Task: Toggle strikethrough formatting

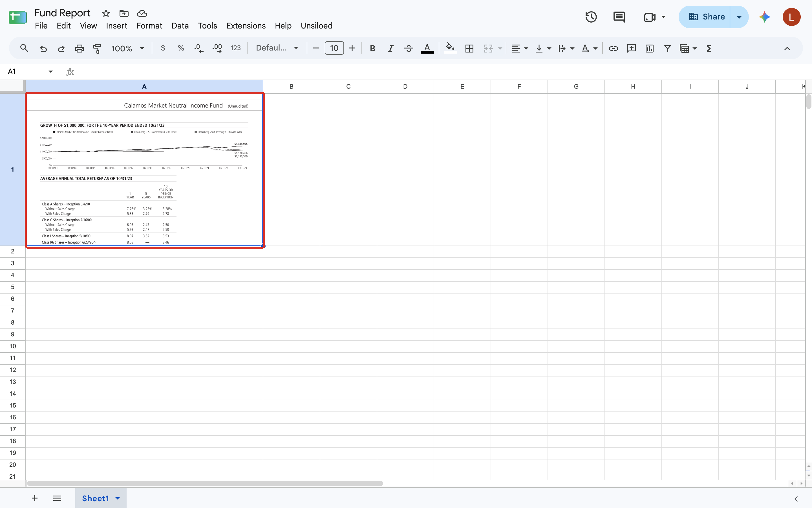Action: 408,48
